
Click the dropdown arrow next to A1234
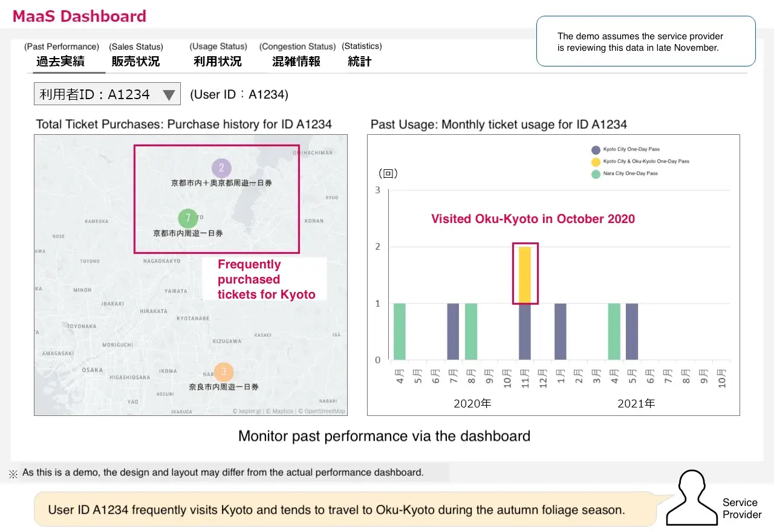click(x=169, y=95)
